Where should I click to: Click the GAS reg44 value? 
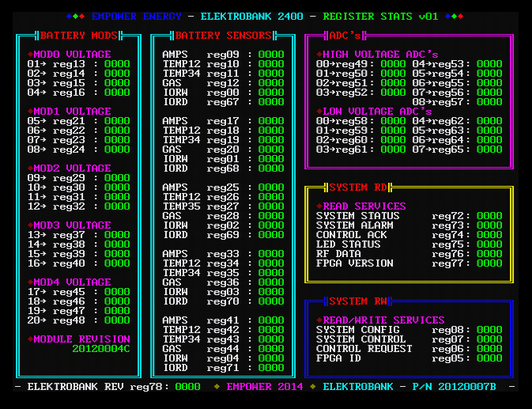[x=271, y=349]
